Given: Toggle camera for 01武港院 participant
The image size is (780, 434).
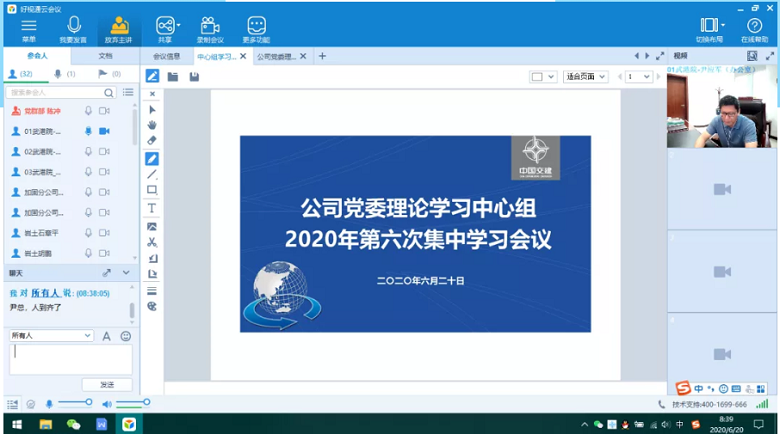Looking at the screenshot, I should (x=104, y=131).
